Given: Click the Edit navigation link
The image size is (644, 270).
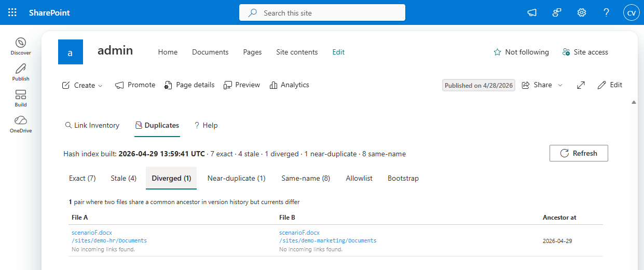Looking at the screenshot, I should click(x=338, y=52).
